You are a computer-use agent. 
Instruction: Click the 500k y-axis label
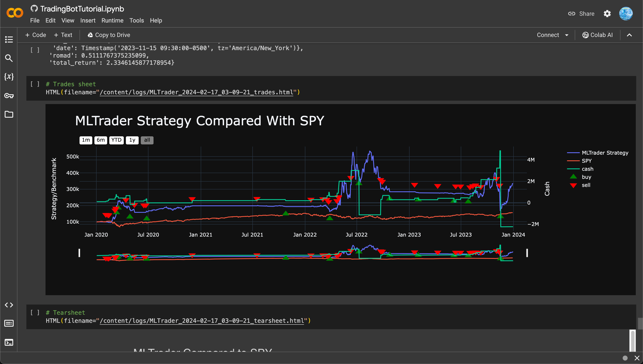click(x=73, y=157)
